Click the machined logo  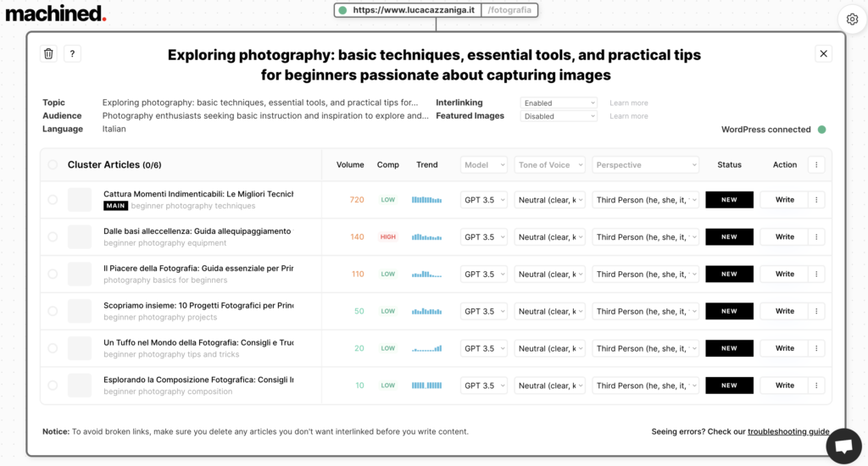(x=55, y=14)
